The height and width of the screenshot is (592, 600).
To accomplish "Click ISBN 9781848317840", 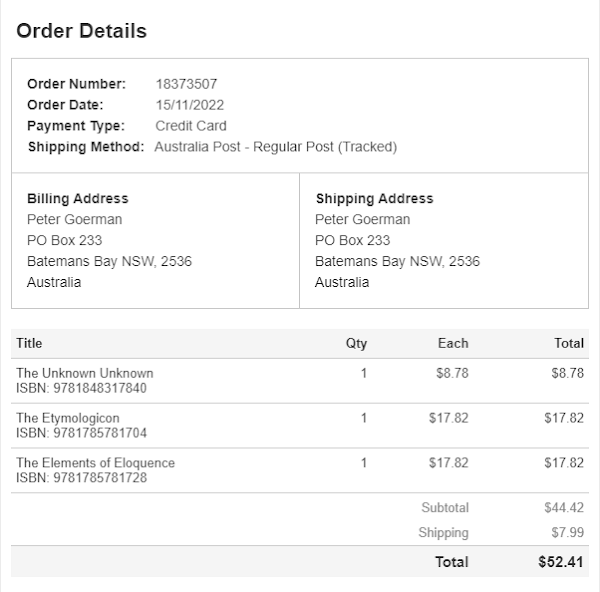I will coord(81,388).
